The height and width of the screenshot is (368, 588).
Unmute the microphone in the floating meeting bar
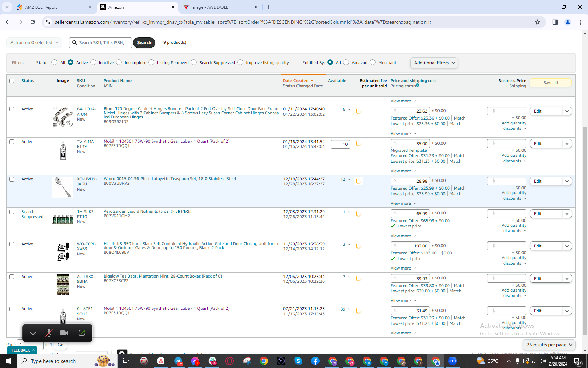click(49, 333)
